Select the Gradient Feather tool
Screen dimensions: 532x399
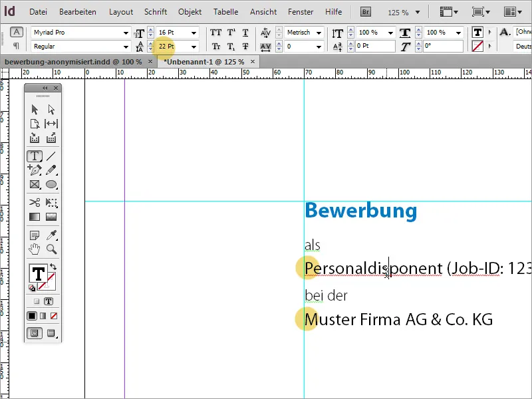click(x=51, y=217)
